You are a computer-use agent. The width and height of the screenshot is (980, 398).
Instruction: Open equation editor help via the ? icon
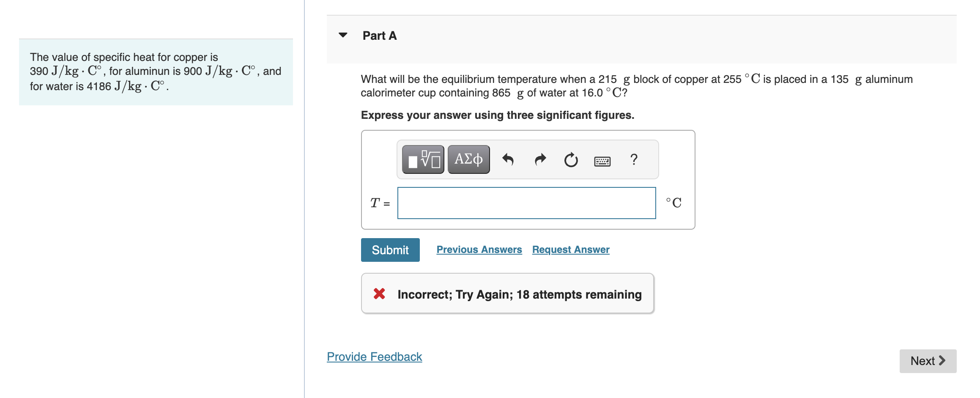tap(633, 159)
